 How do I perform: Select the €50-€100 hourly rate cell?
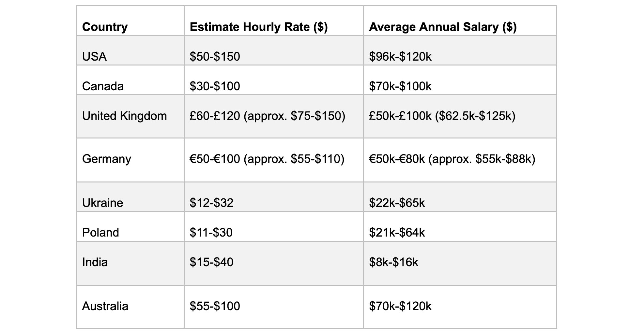click(274, 160)
